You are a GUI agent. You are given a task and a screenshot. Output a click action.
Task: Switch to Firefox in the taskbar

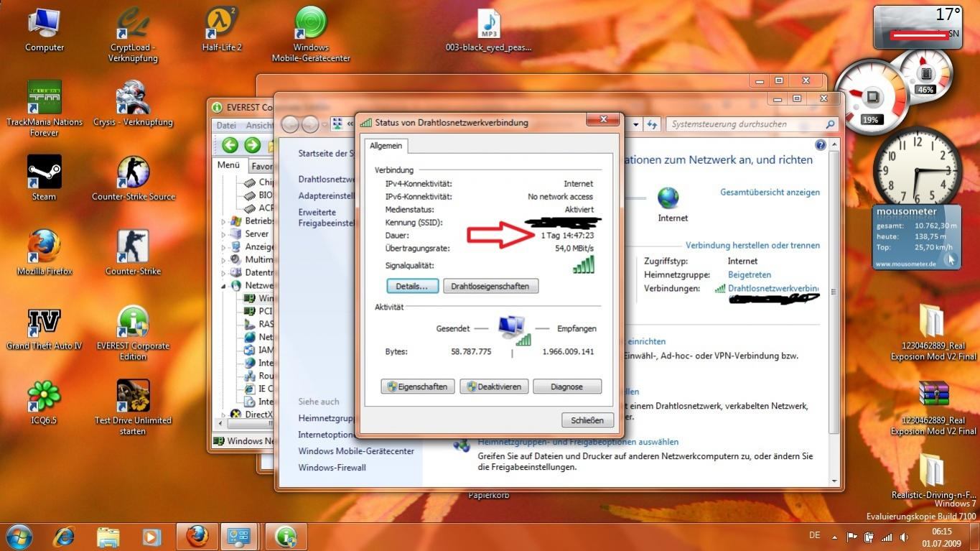point(197,537)
